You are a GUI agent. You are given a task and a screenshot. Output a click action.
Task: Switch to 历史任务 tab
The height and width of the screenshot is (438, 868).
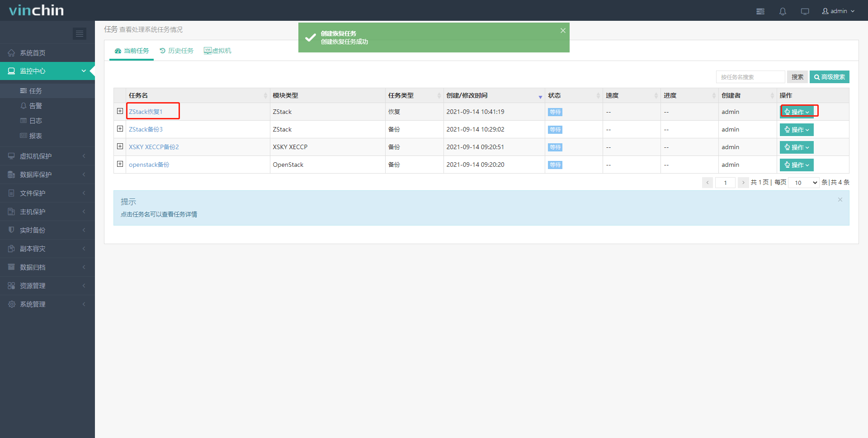click(x=176, y=51)
